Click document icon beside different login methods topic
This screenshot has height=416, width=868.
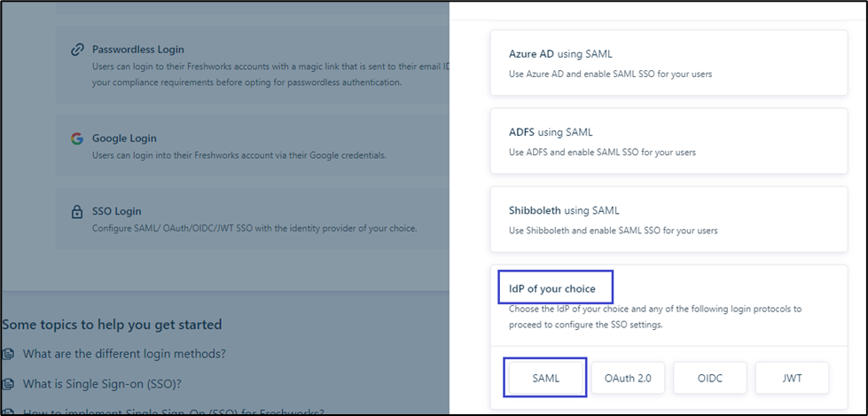click(x=9, y=354)
